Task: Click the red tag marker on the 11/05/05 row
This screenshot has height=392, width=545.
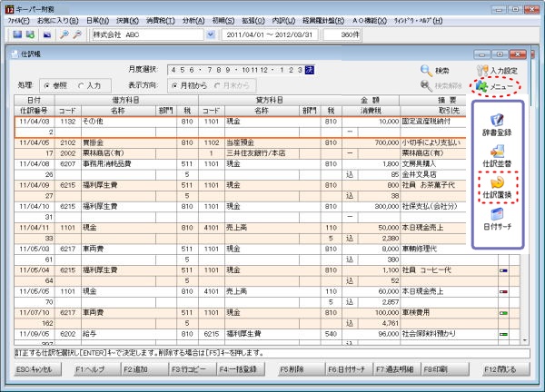Action: [x=503, y=291]
